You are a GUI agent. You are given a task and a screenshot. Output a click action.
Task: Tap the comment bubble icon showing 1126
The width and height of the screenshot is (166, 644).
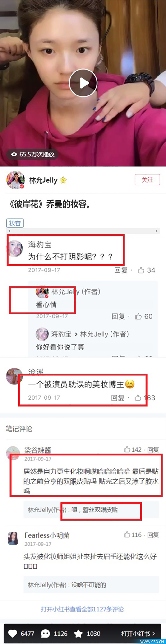[45, 634]
